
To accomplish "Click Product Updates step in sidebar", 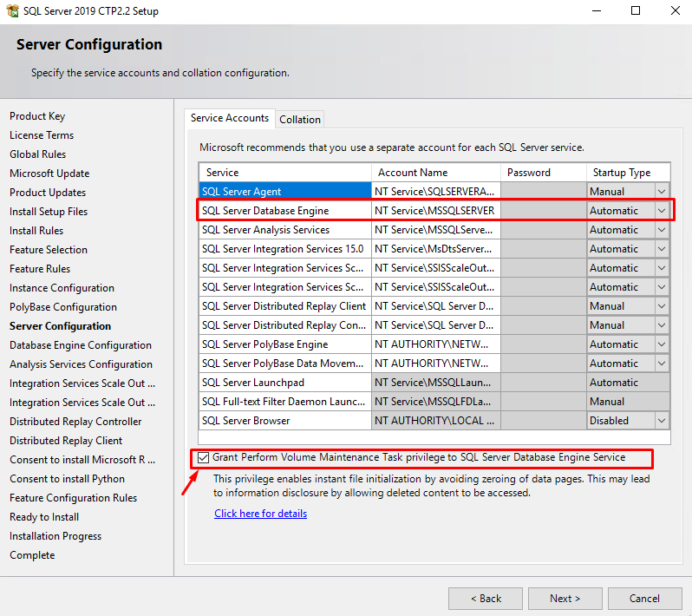I will (x=48, y=193).
